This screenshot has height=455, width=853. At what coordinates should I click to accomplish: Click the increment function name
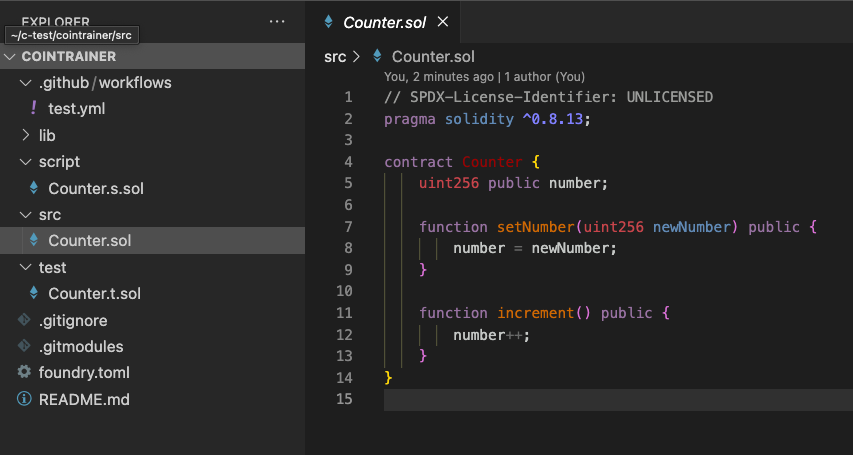[536, 313]
